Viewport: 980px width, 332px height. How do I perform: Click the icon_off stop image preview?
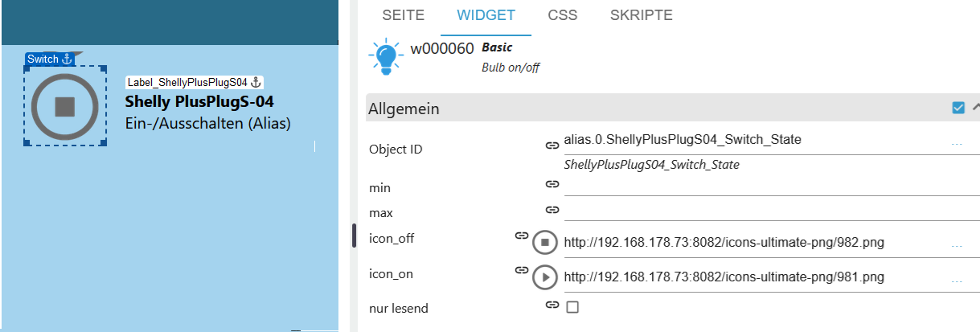pyautogui.click(x=544, y=241)
